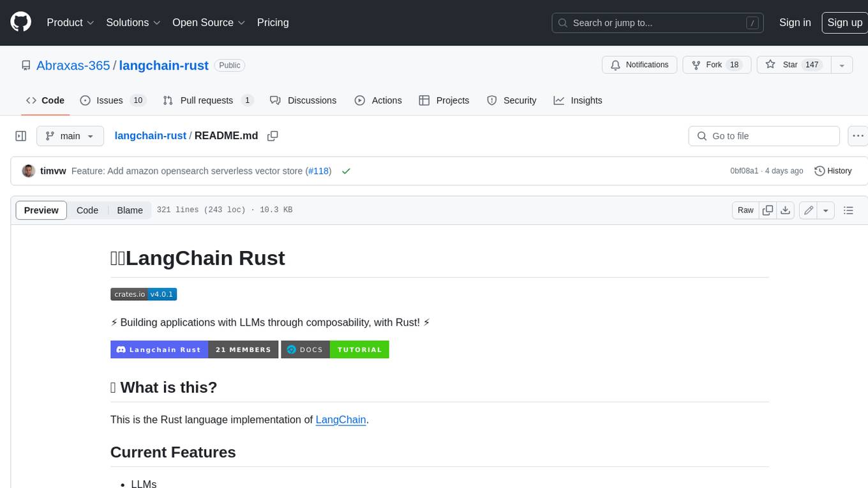This screenshot has width=868, height=488.
Task: Expand more edit options dropdown
Action: (x=826, y=210)
